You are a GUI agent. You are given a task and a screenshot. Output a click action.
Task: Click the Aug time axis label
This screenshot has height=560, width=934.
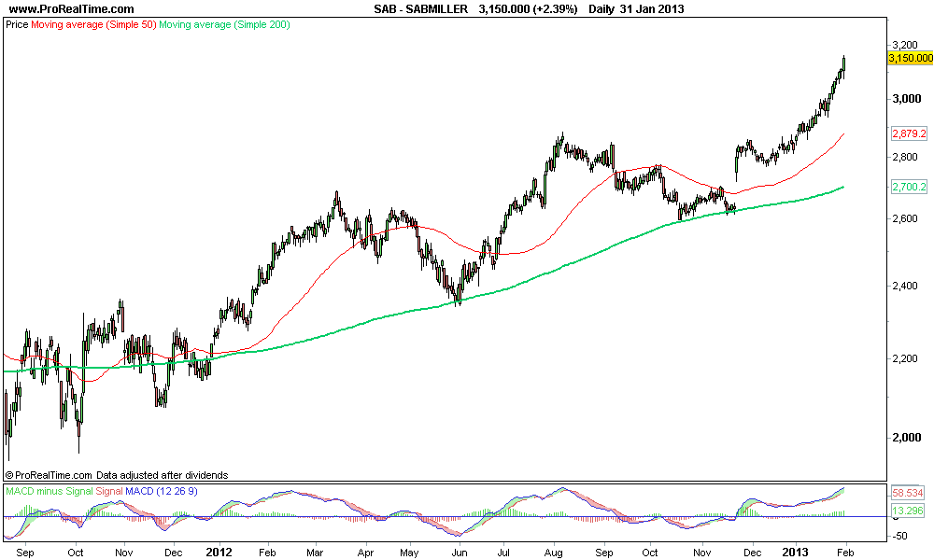[553, 553]
